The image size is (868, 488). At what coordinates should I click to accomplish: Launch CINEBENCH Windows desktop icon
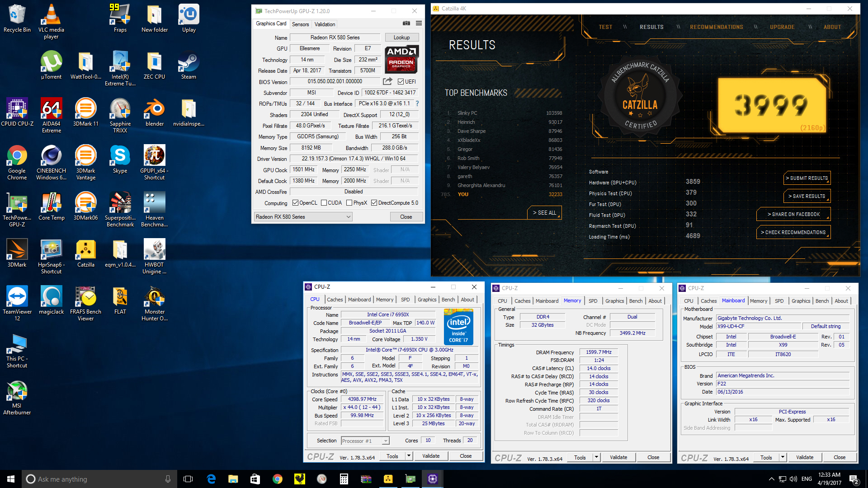coord(51,163)
